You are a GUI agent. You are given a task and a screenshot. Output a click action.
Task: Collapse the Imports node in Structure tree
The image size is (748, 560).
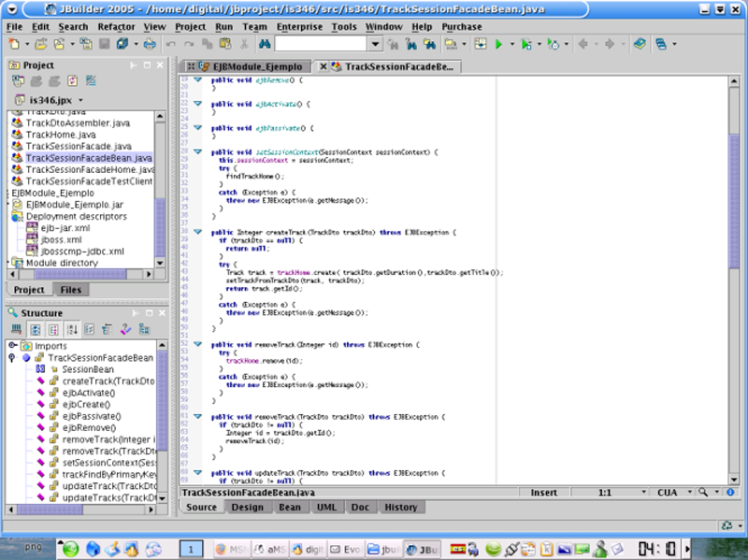coord(12,346)
